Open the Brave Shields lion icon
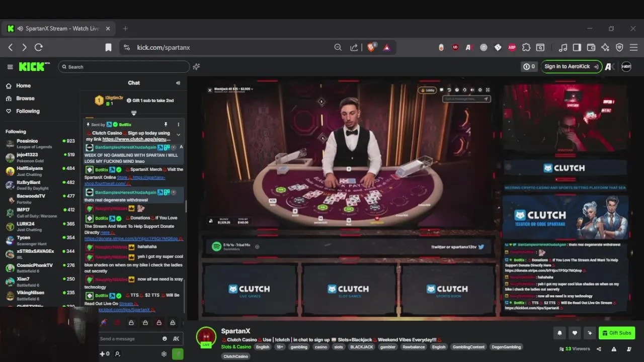 371,47
